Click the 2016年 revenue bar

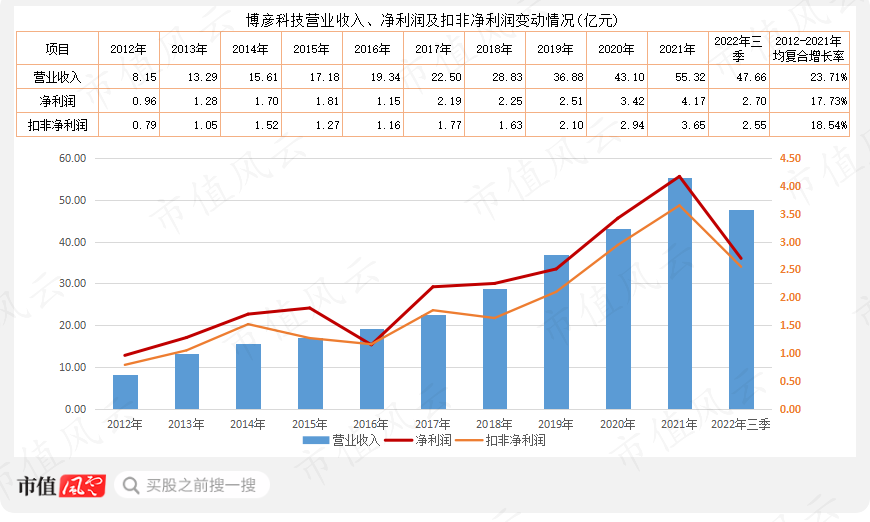(372, 369)
